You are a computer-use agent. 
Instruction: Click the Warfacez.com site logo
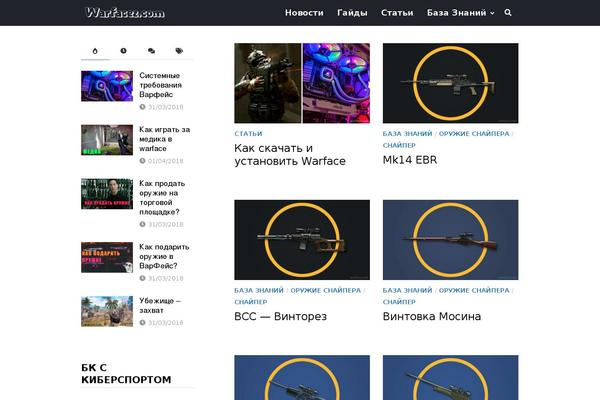point(125,13)
